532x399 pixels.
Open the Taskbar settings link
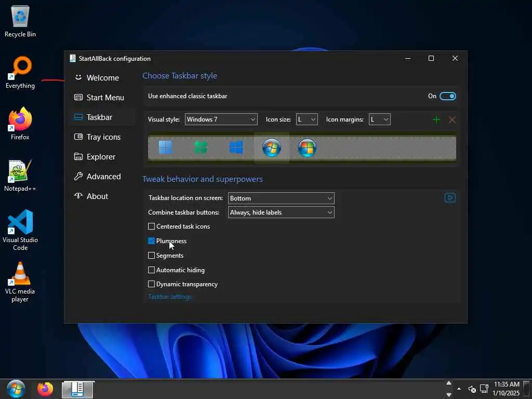pos(170,297)
